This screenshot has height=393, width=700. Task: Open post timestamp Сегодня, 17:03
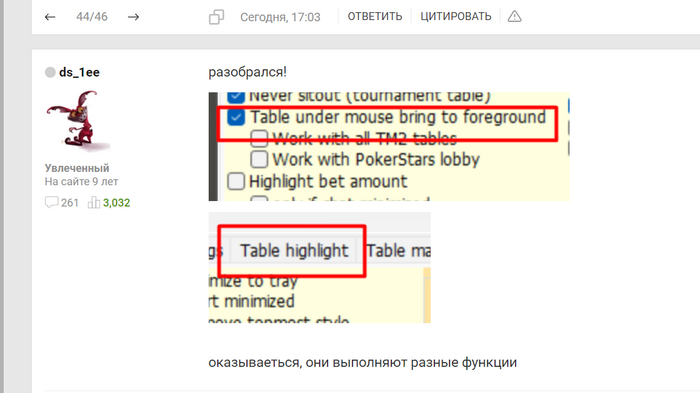280,17
